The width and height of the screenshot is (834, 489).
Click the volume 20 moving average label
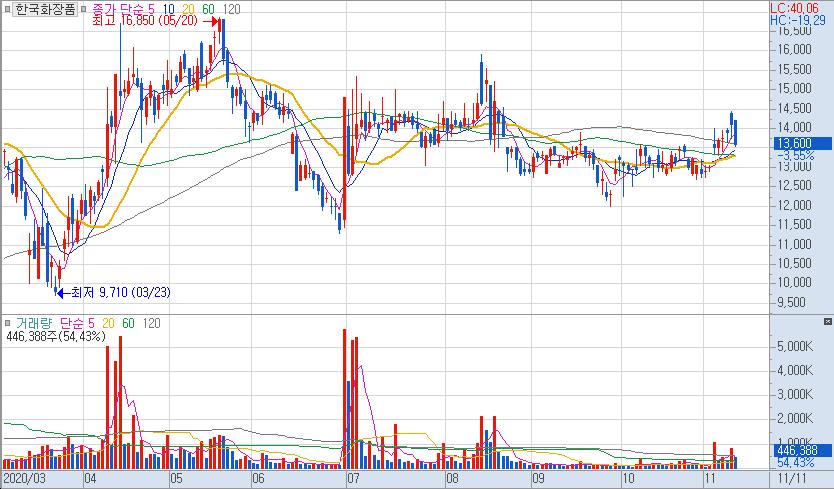tap(108, 323)
